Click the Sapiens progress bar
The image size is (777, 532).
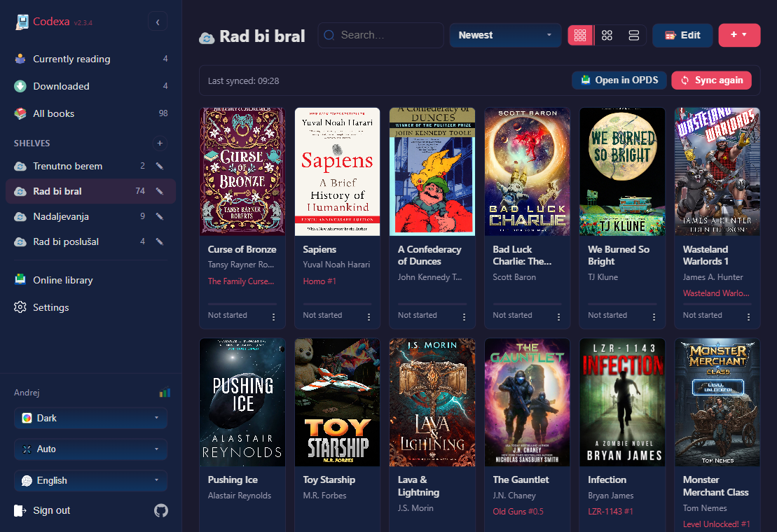pyautogui.click(x=337, y=304)
